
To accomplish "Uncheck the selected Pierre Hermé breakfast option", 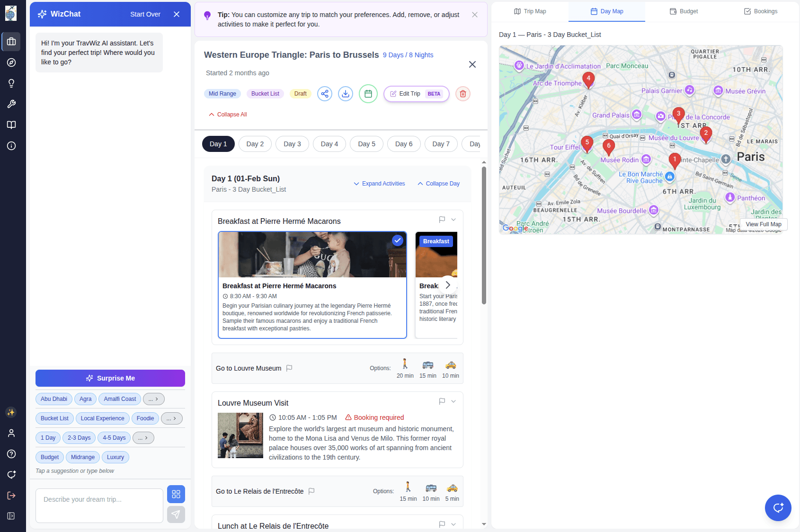I will pyautogui.click(x=398, y=240).
